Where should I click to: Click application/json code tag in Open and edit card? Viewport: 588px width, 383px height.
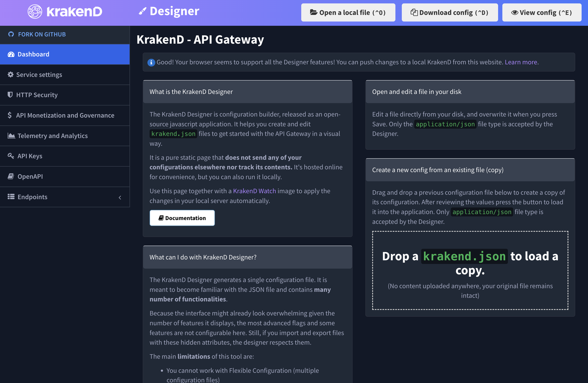(x=445, y=124)
